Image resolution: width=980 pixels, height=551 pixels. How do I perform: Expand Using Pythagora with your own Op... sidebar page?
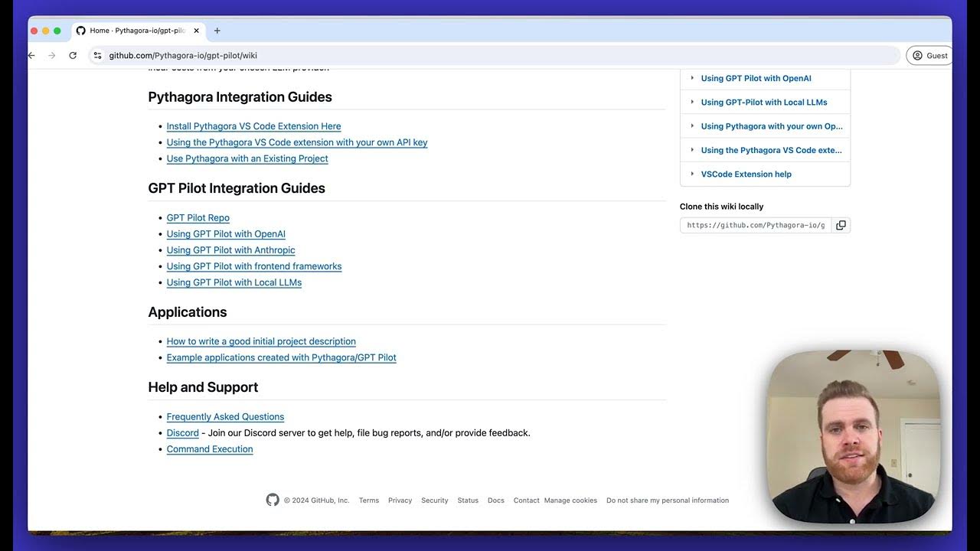[692, 126]
